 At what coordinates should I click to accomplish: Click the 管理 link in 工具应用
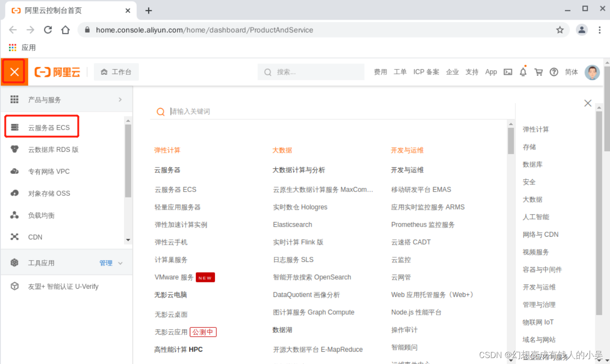pyautogui.click(x=106, y=263)
